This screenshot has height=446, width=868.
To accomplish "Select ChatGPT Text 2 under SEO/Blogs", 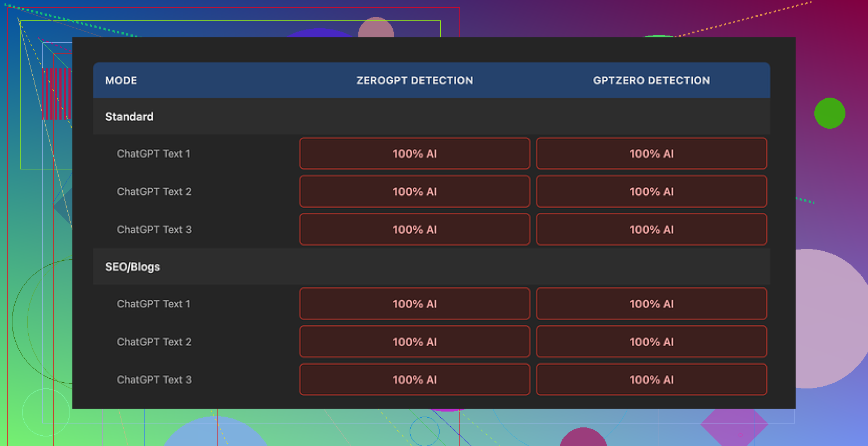I will pyautogui.click(x=154, y=342).
